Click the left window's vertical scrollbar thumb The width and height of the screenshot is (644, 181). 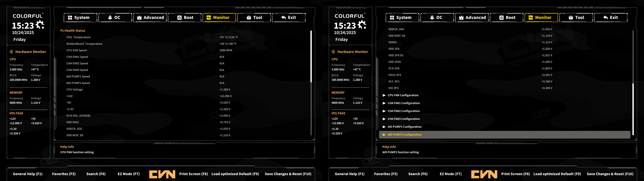(x=311, y=56)
